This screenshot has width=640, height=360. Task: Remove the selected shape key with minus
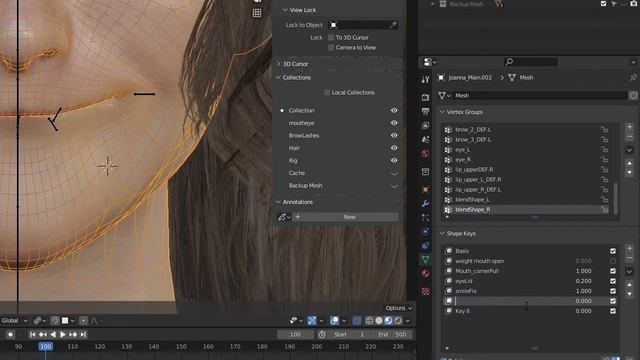(629, 258)
